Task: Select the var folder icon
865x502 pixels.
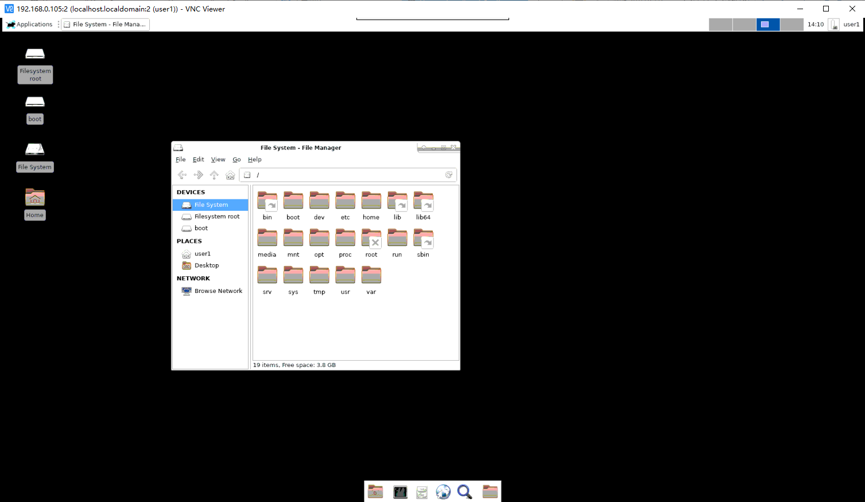Action: pos(371,275)
